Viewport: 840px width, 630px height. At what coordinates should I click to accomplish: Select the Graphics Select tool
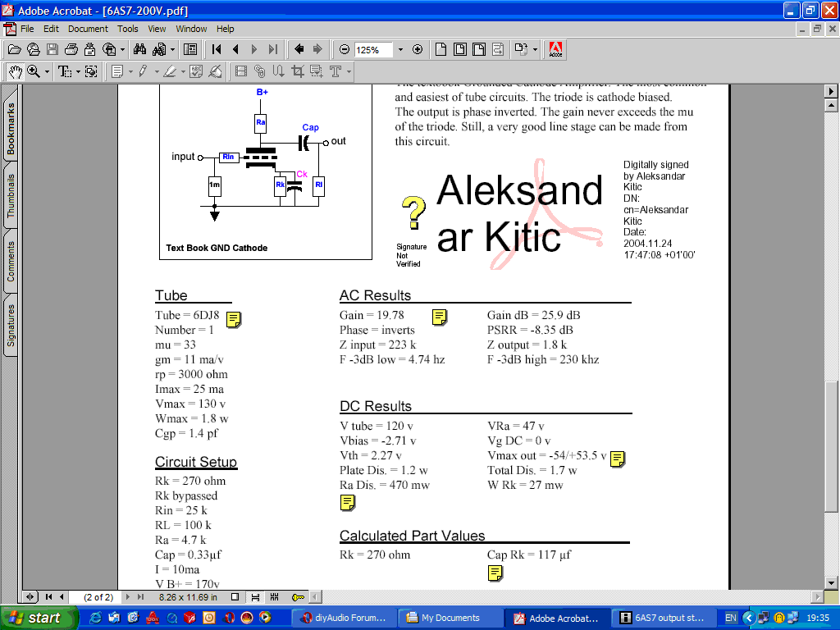tap(91, 71)
